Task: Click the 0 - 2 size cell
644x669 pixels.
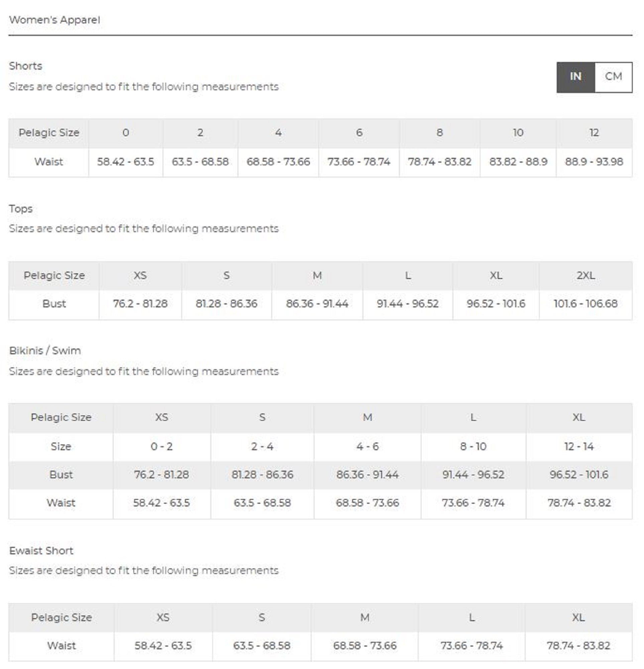Action: click(162, 447)
